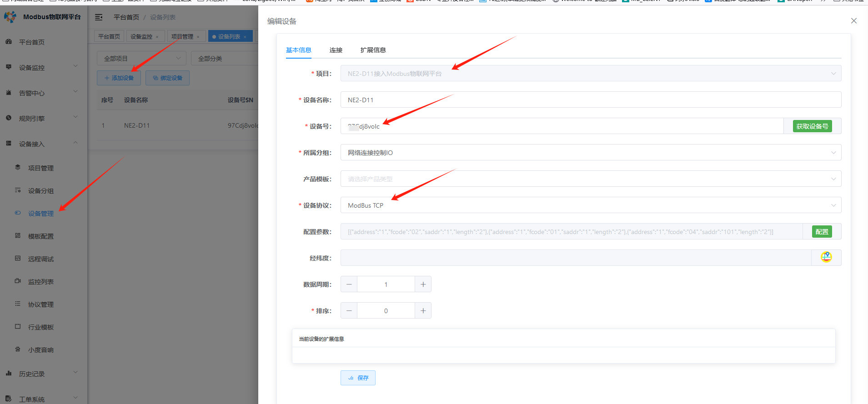
Task: Open the 设备协议 ModBus TCP dropdown
Action: 590,205
